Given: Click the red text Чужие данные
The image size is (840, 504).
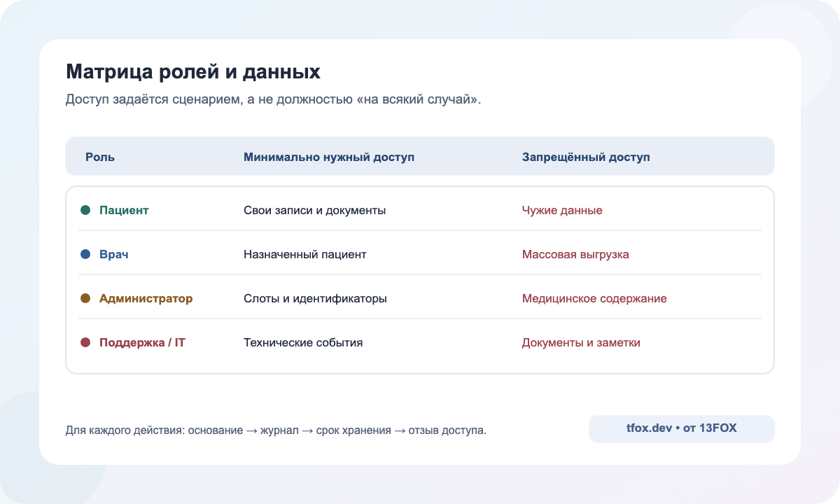Looking at the screenshot, I should (562, 210).
